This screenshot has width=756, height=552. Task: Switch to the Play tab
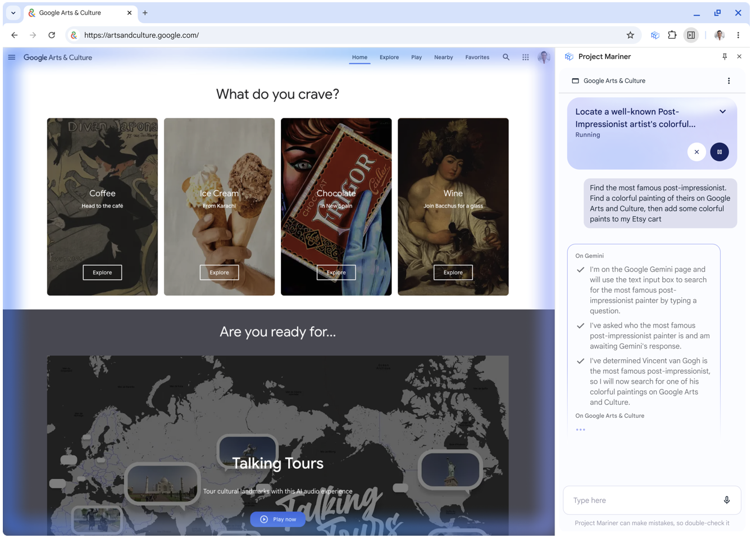(x=416, y=57)
